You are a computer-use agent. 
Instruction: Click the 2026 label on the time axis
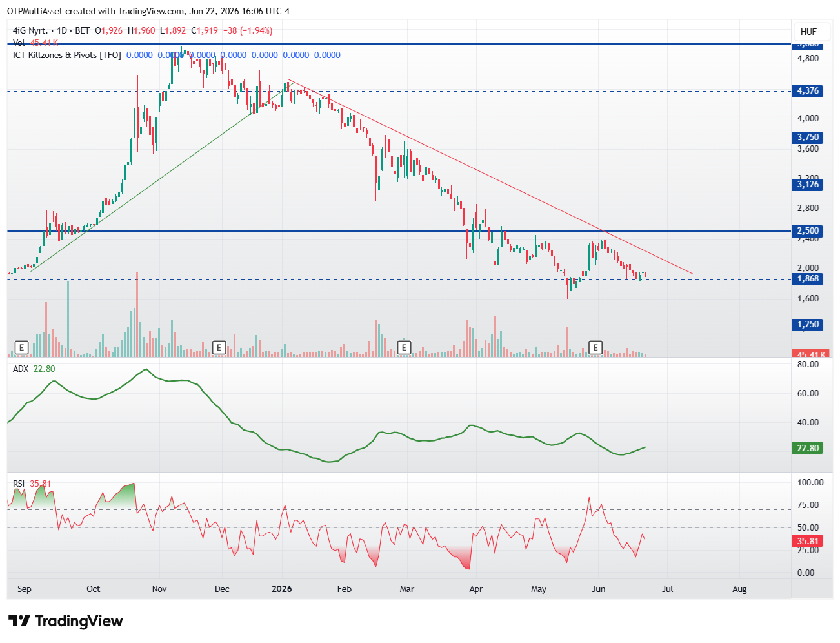tap(282, 589)
